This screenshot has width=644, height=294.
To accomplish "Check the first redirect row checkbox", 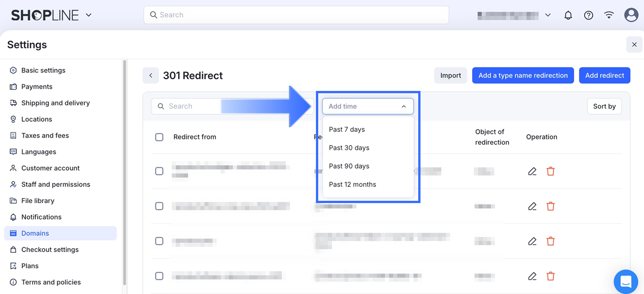I will pos(159,171).
